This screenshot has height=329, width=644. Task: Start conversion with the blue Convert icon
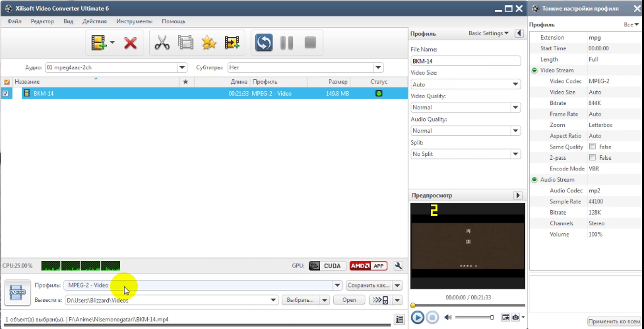tap(264, 42)
